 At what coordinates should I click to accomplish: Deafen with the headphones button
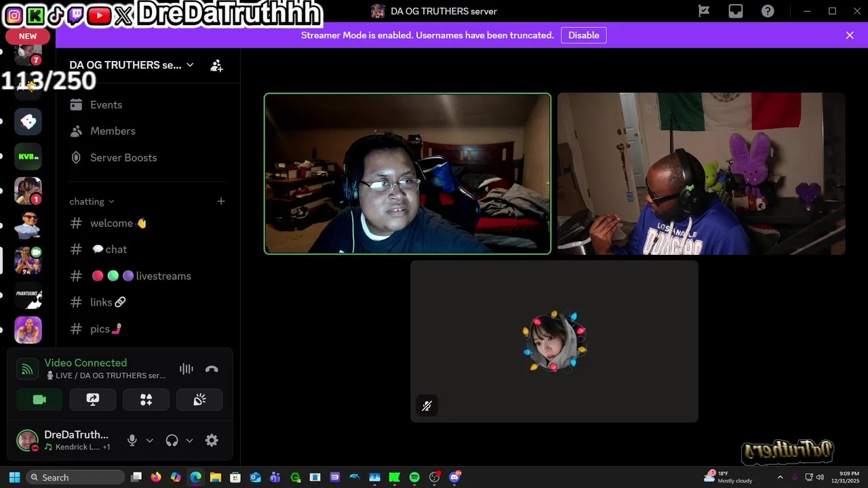click(x=172, y=441)
